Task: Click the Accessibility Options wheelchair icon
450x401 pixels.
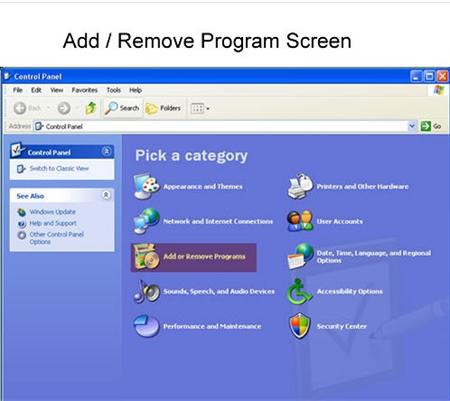Action: pyautogui.click(x=299, y=292)
